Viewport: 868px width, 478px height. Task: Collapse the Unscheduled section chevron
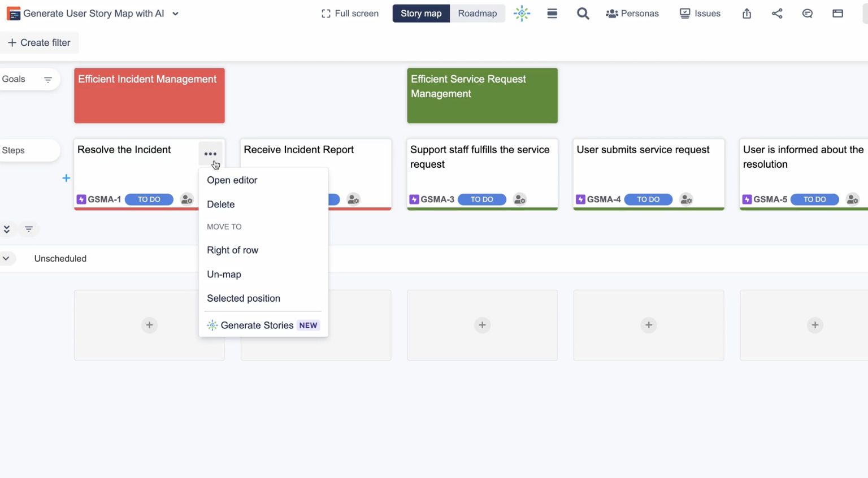click(6, 259)
